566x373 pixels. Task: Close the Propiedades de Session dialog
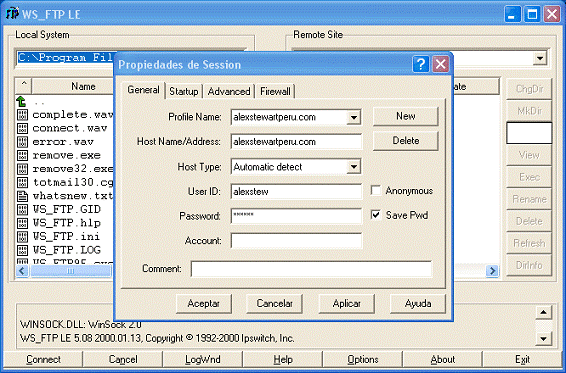click(440, 65)
